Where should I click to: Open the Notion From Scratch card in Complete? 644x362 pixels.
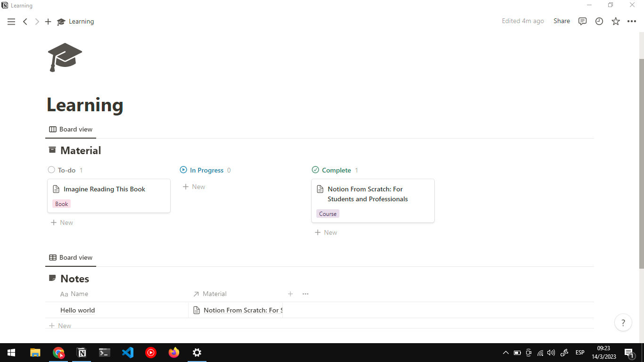(x=373, y=201)
